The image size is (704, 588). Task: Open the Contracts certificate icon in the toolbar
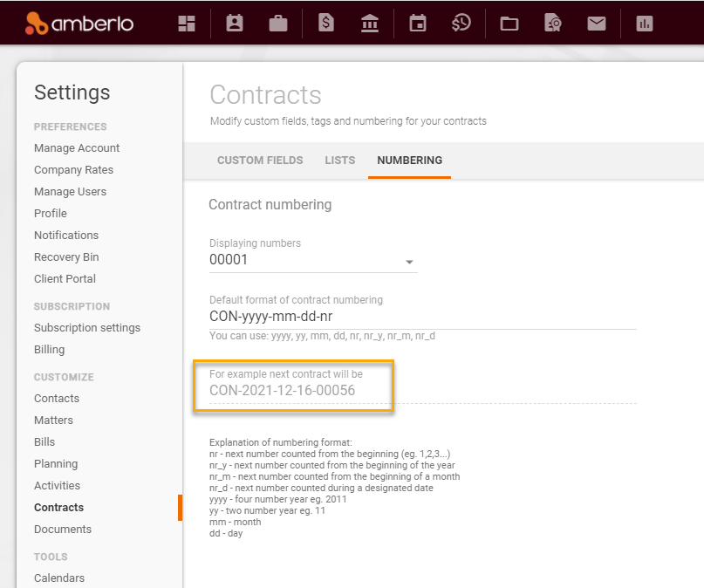point(552,24)
